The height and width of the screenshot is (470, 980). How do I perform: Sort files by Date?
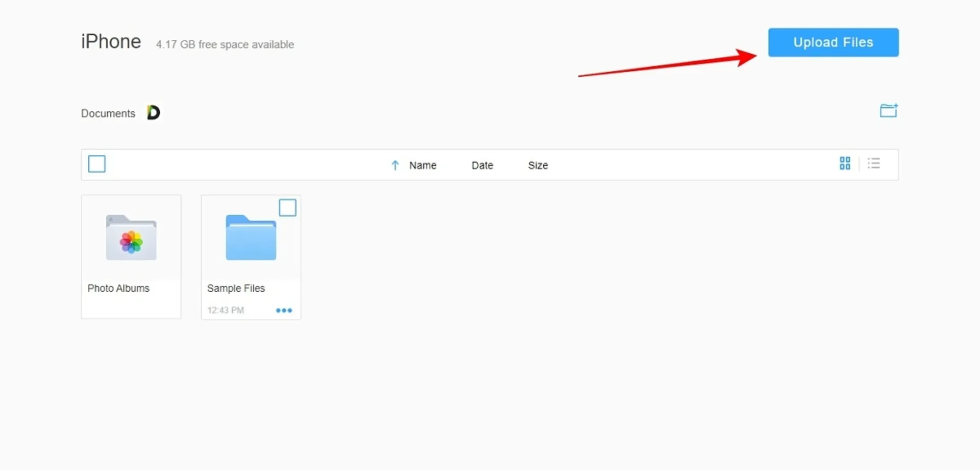(x=482, y=165)
